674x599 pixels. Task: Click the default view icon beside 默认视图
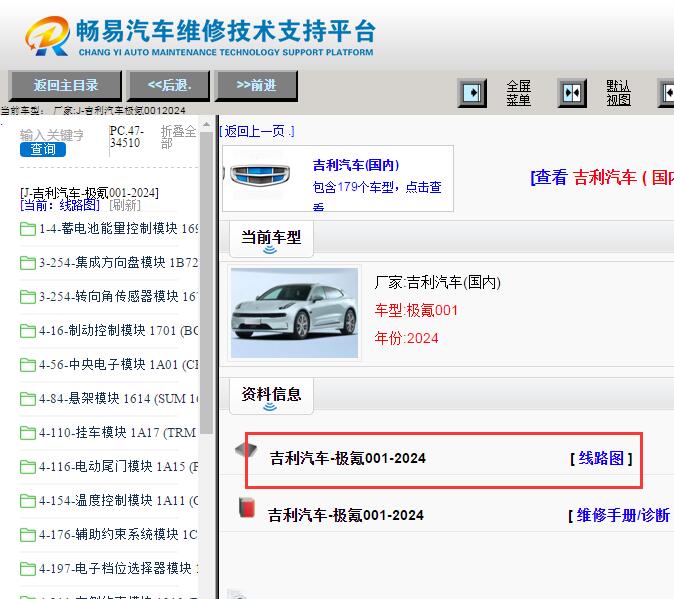click(x=572, y=93)
